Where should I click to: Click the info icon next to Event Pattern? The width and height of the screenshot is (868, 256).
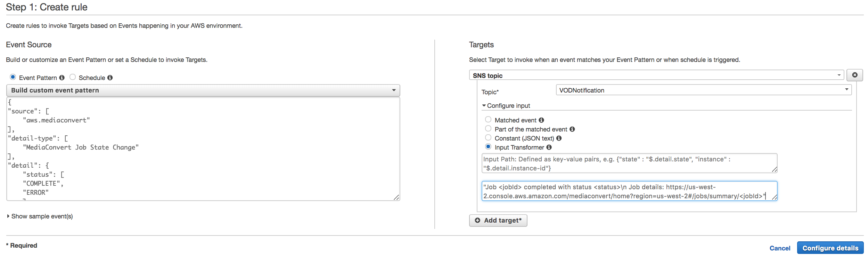coord(62,78)
